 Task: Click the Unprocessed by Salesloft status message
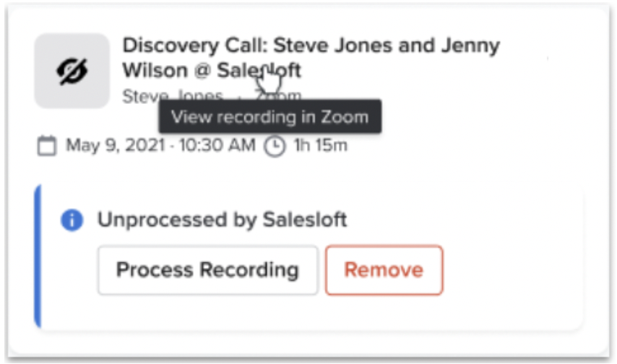(x=223, y=220)
